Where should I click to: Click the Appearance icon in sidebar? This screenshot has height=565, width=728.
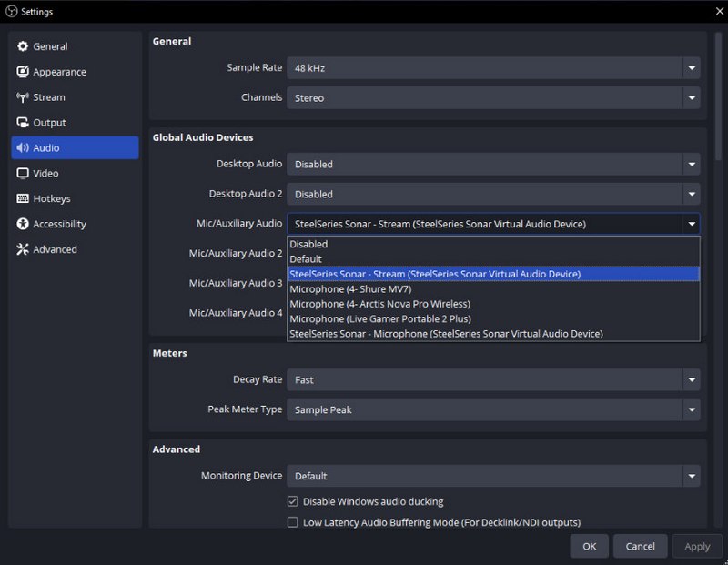coord(22,72)
